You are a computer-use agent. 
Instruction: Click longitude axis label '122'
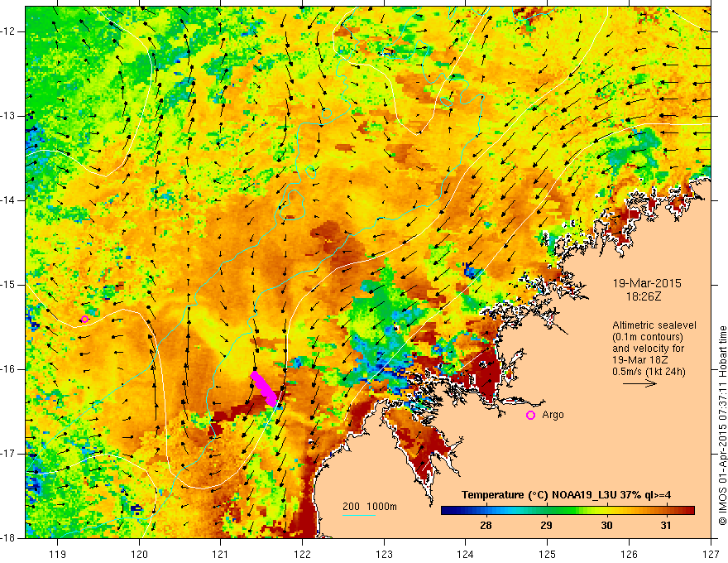[x=302, y=554]
